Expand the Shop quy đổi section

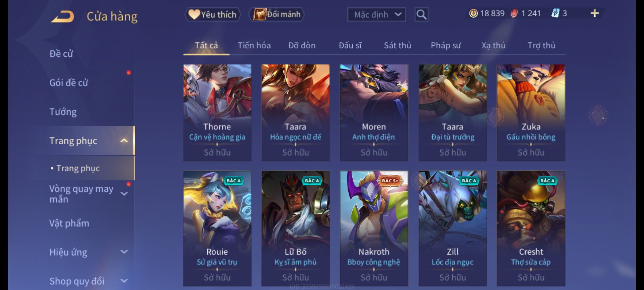pos(124,281)
